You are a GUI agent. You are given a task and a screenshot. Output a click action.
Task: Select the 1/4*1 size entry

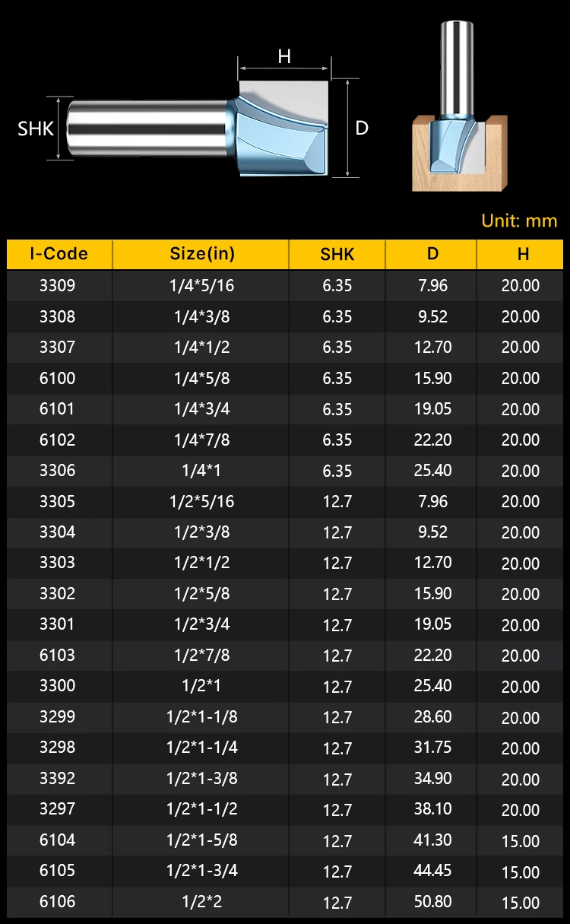(x=201, y=471)
